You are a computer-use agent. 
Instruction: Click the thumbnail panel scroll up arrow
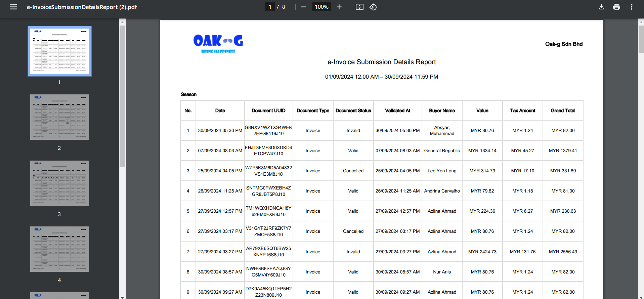[x=122, y=22]
